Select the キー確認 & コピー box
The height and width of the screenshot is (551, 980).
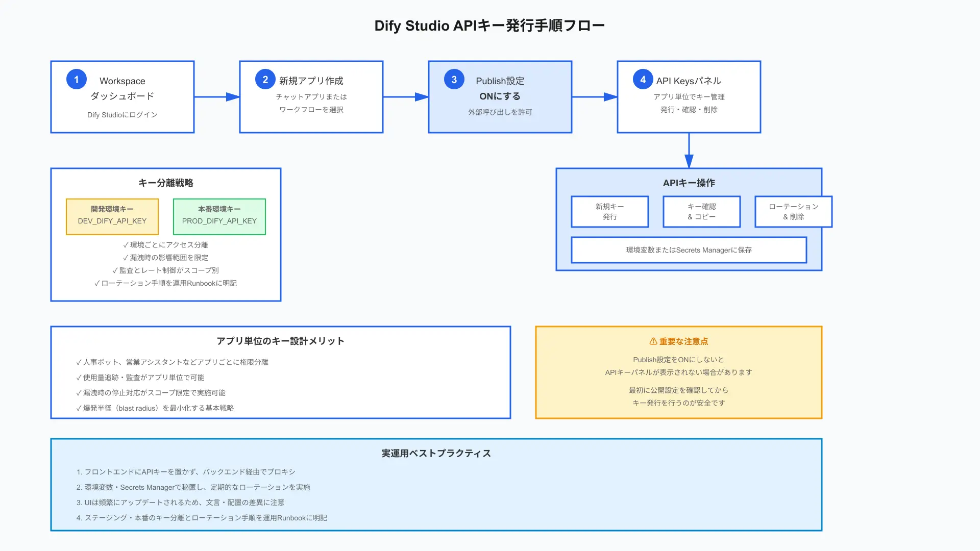pos(702,212)
